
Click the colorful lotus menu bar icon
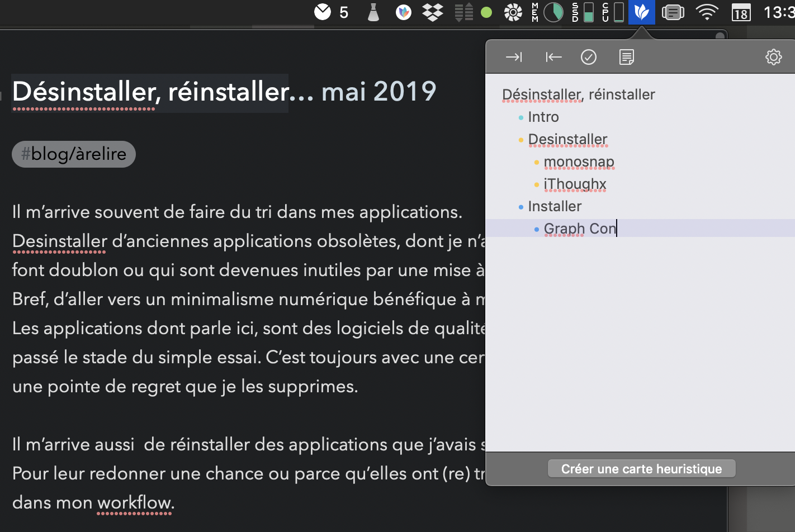point(403,12)
